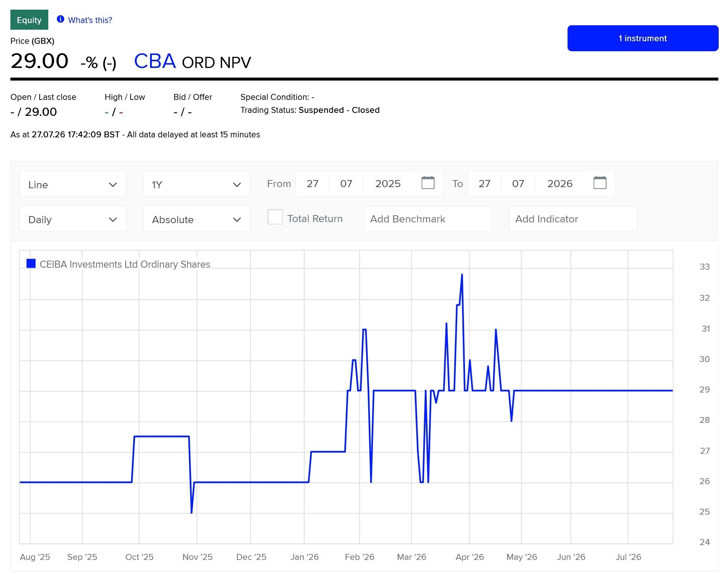Click the Special Condition text
This screenshot has width=728, height=574.
(x=277, y=97)
